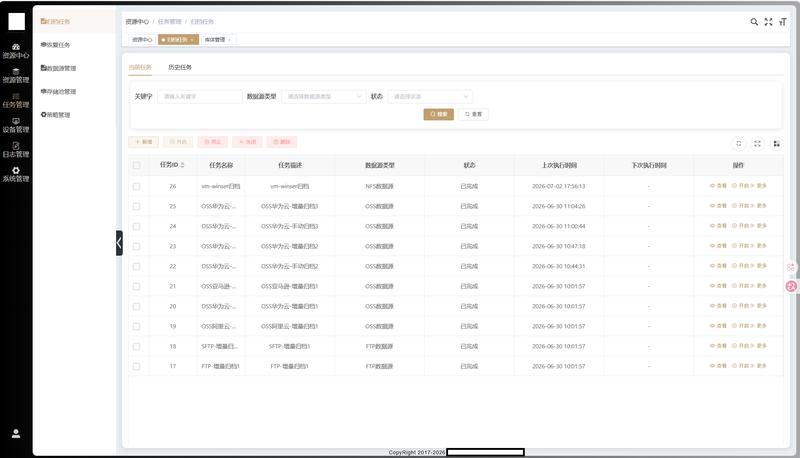
Task: Click the faded 开启 button in the toolbar
Action: coord(178,142)
